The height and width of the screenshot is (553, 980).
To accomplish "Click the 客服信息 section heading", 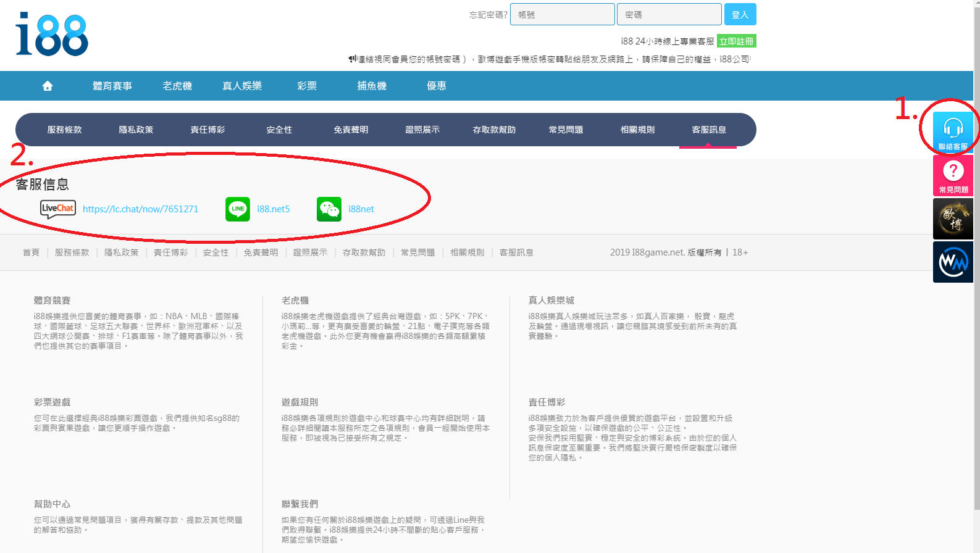I will [x=43, y=184].
